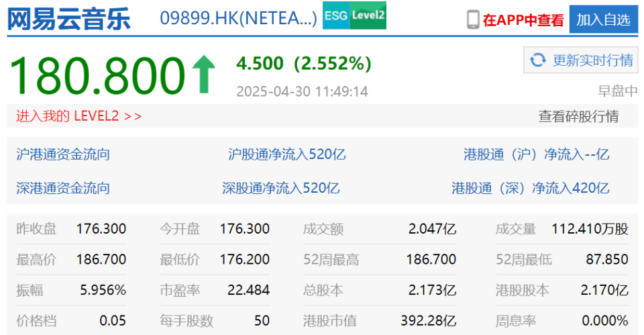Image resolution: width=644 pixels, height=335 pixels.
Task: Click the 最低价 label
Action: point(180,259)
